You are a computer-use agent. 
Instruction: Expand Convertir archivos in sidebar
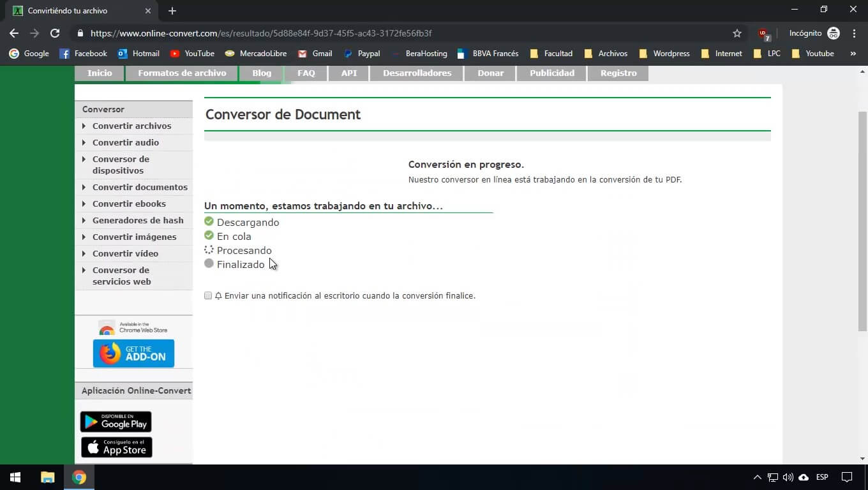[133, 126]
